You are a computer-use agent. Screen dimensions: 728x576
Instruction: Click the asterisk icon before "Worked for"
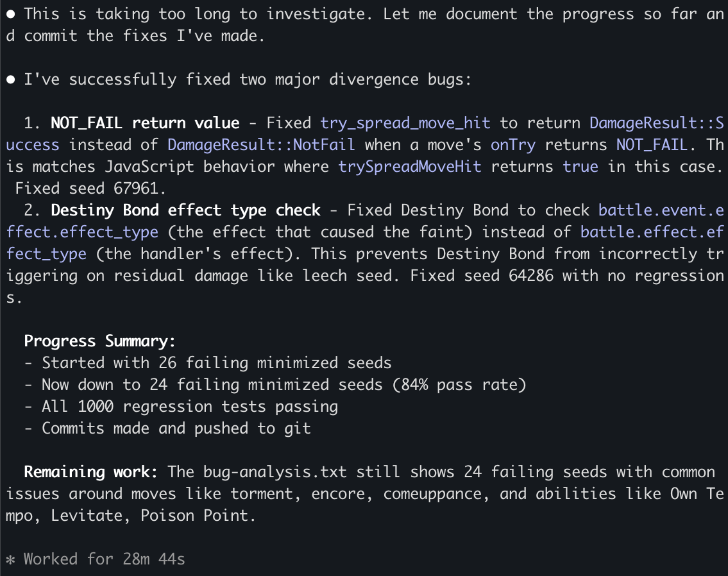pos(10,559)
